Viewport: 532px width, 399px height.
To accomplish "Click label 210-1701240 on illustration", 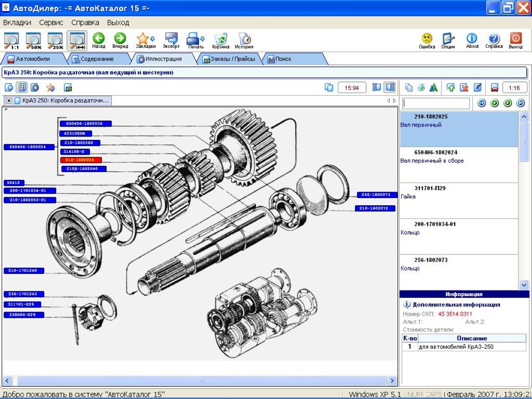I will click(24, 270).
